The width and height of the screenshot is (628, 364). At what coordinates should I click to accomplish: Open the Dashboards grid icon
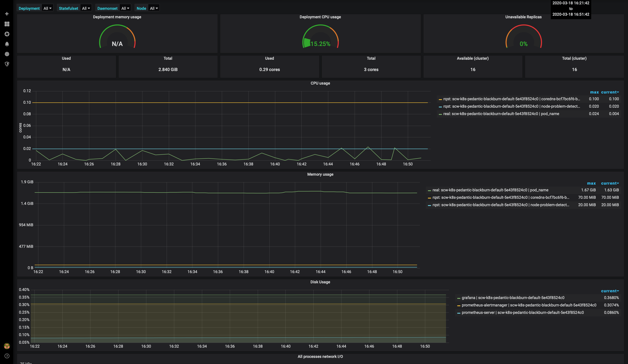click(7, 24)
